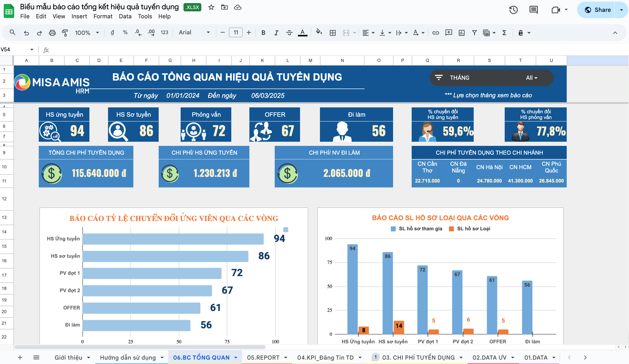Viewport: 629px width, 364px height.
Task: Open version history clock icon
Action: (513, 10)
